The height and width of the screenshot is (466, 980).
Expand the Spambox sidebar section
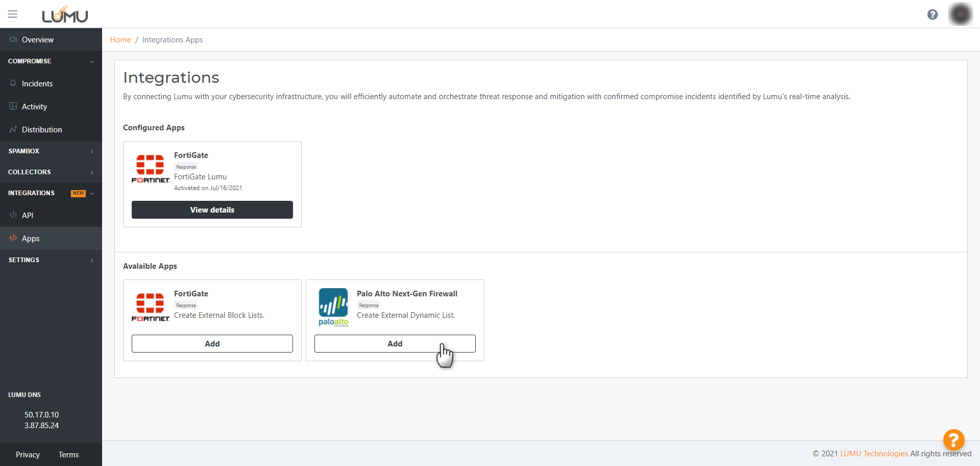tap(51, 151)
